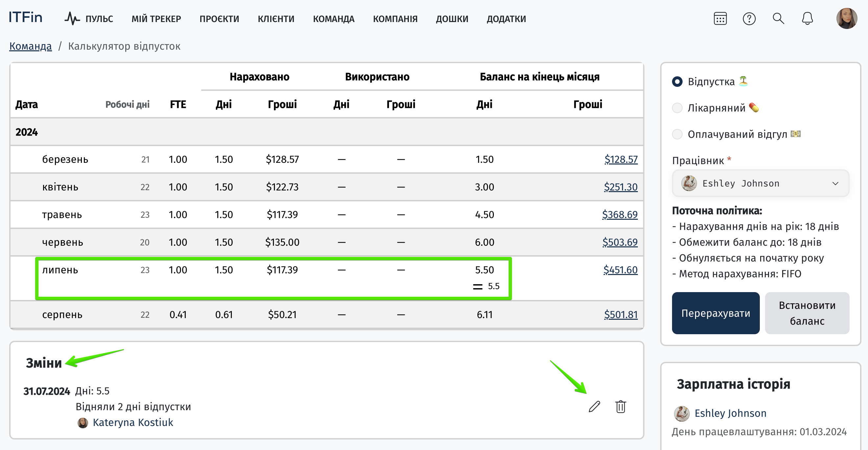The width and height of the screenshot is (868, 450).
Task: Open Kateryna Kostiuk profile link
Action: coord(133,422)
